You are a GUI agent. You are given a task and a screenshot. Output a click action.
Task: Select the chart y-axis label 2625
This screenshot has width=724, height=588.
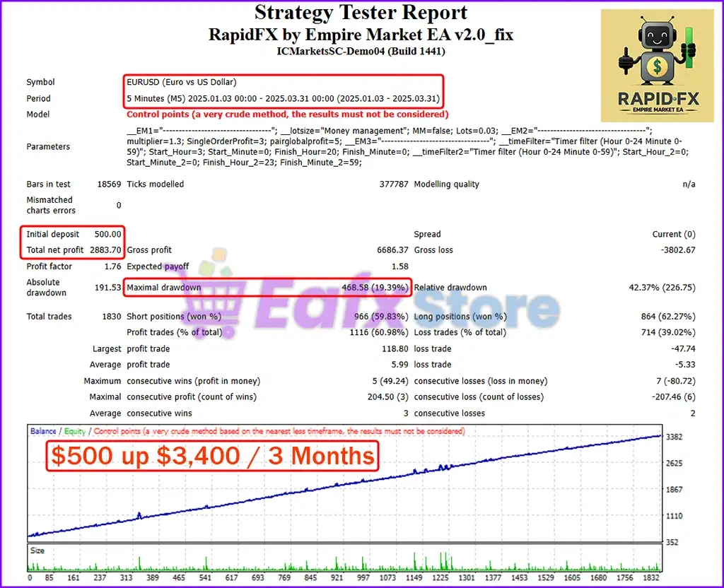pyautogui.click(x=674, y=463)
